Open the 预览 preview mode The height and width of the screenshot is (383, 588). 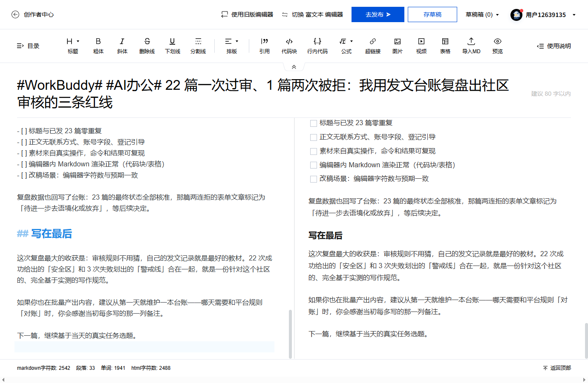tap(498, 46)
